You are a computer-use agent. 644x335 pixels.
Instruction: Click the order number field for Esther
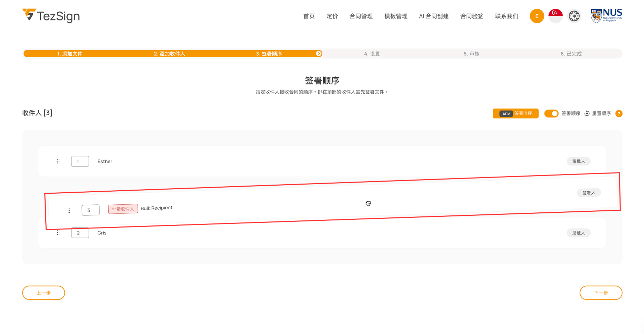coord(80,161)
